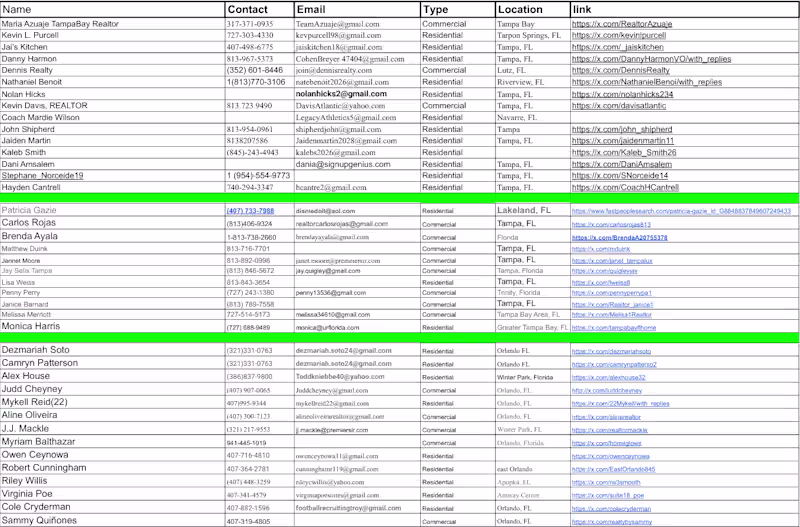Follow the x.com/_jaiskitchen link
This screenshot has height=527, width=800.
click(x=618, y=47)
